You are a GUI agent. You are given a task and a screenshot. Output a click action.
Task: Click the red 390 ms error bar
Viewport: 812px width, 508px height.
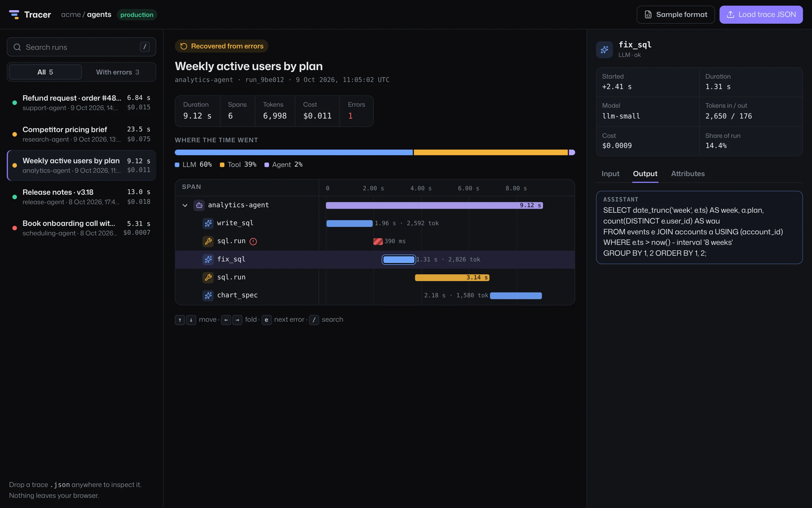click(378, 241)
